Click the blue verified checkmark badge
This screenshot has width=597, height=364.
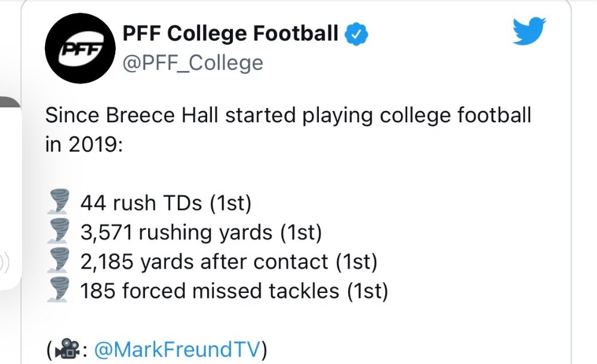coord(356,34)
